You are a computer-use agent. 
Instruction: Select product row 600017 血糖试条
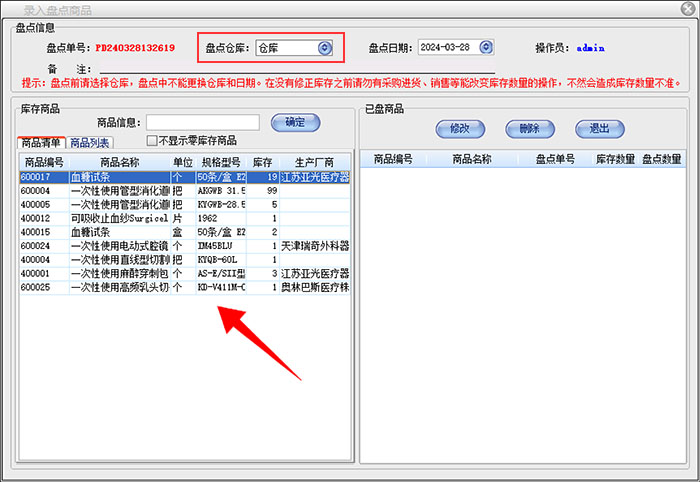(100, 176)
